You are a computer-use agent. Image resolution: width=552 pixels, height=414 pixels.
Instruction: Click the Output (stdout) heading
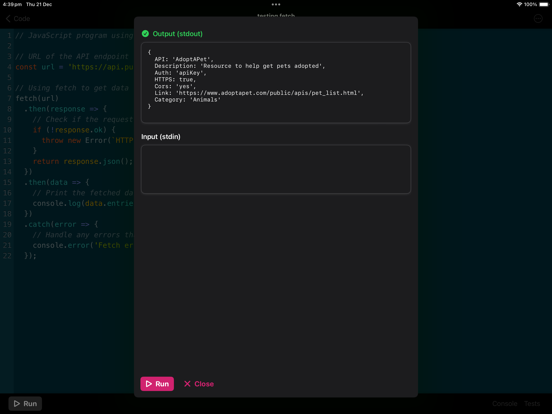[177, 34]
